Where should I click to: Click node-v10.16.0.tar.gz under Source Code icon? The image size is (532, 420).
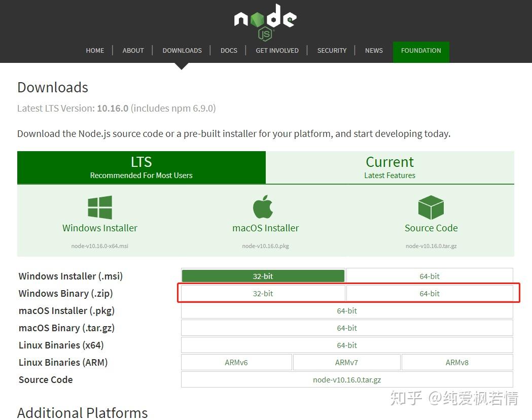pyautogui.click(x=431, y=246)
